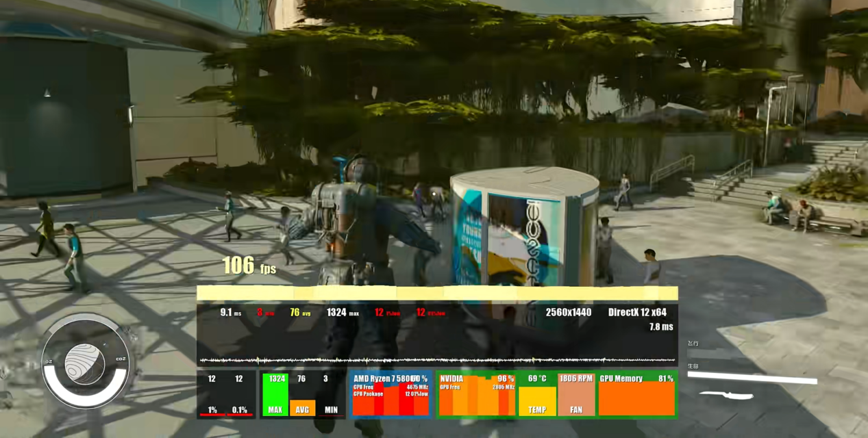The width and height of the screenshot is (868, 438).
Task: Click the yellow frame-time bar under the FPS
Action: (x=437, y=293)
